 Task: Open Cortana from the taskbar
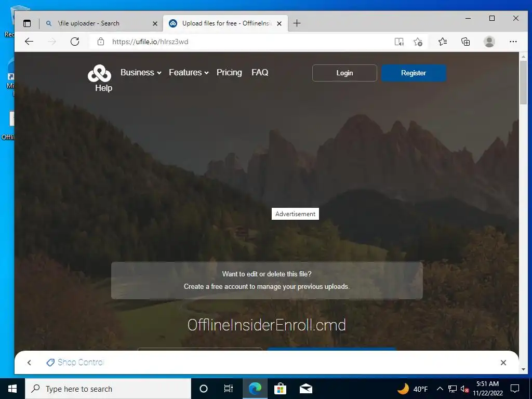pyautogui.click(x=203, y=389)
